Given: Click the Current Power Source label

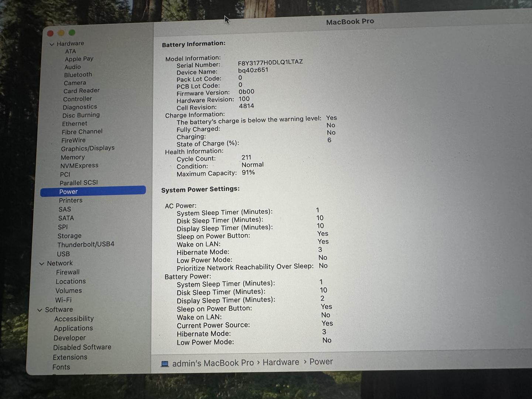Looking at the screenshot, I should (x=213, y=325).
